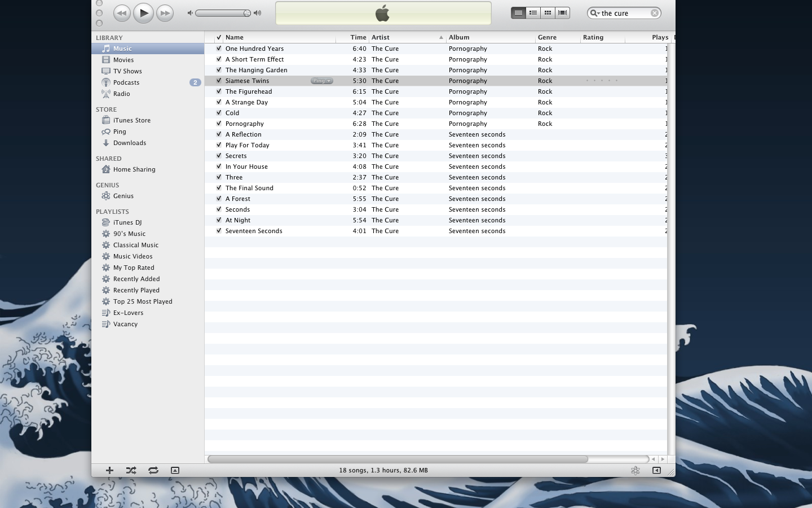
Task: Sort by the Name column header
Action: pos(280,37)
